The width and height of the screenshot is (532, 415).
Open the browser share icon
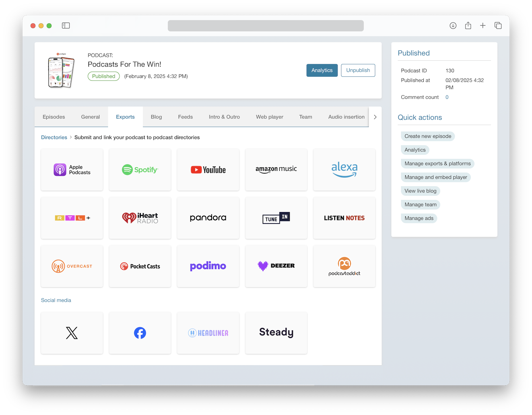click(x=468, y=26)
